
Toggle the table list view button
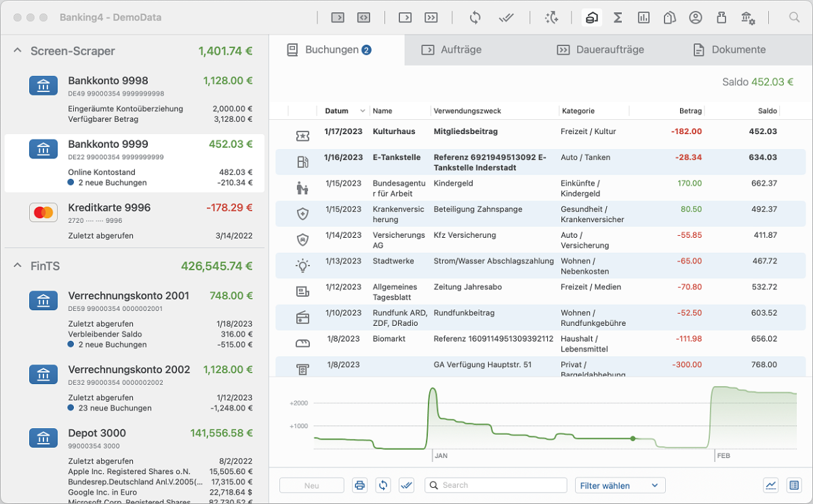[794, 485]
